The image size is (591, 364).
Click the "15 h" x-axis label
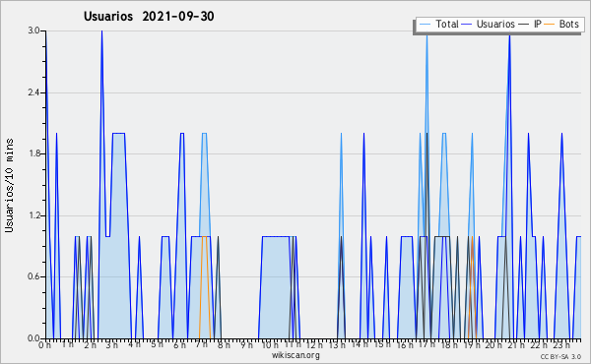point(382,344)
